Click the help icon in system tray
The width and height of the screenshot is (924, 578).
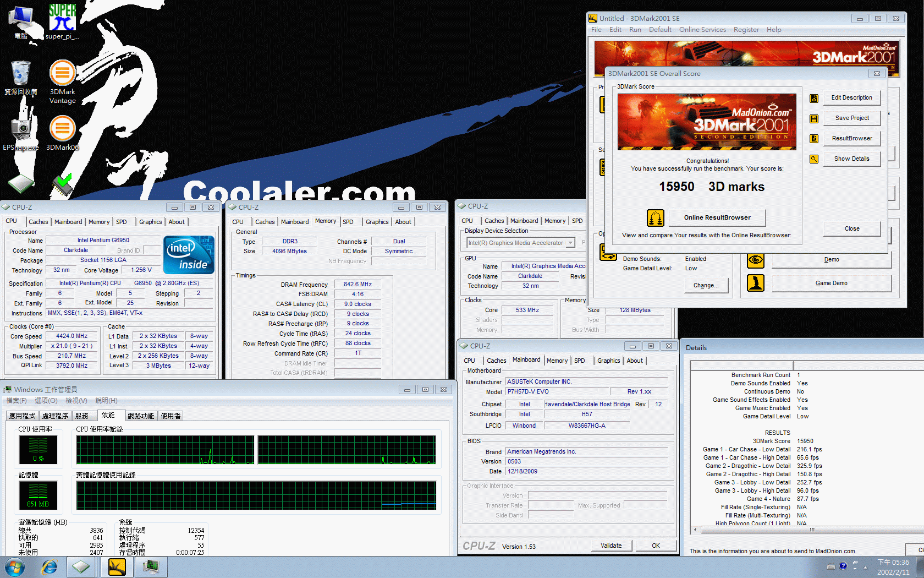pyautogui.click(x=843, y=566)
